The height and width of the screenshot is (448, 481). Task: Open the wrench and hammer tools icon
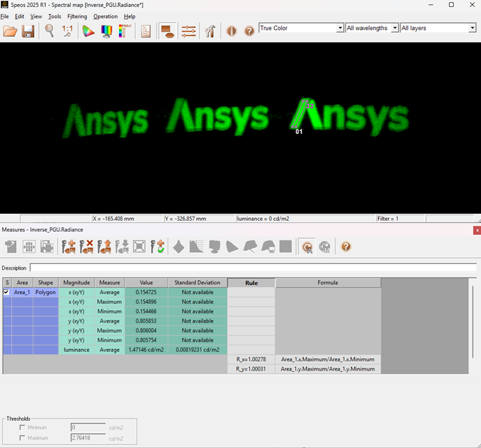click(x=210, y=31)
